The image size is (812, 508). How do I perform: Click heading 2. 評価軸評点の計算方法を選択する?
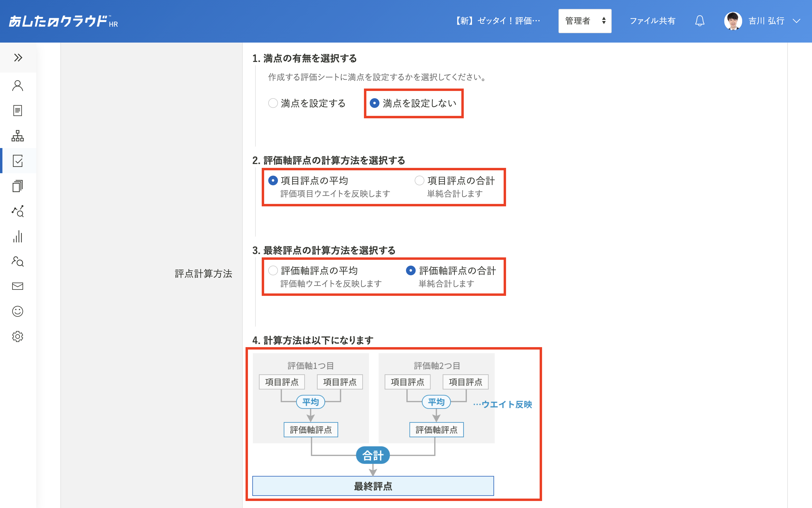tap(328, 160)
